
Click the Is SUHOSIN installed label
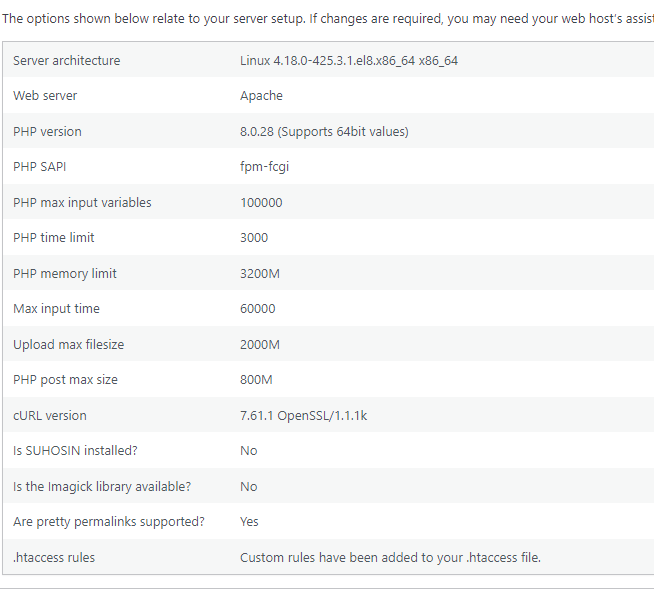(x=75, y=450)
